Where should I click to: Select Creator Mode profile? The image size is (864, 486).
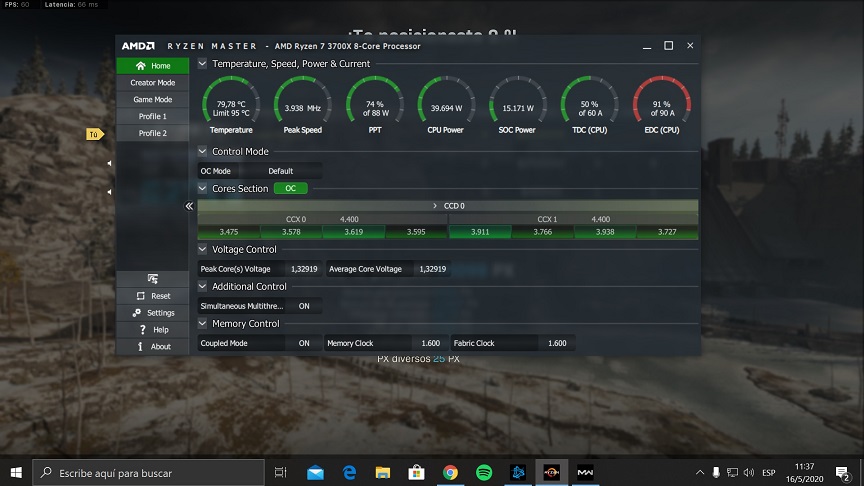coord(153,83)
